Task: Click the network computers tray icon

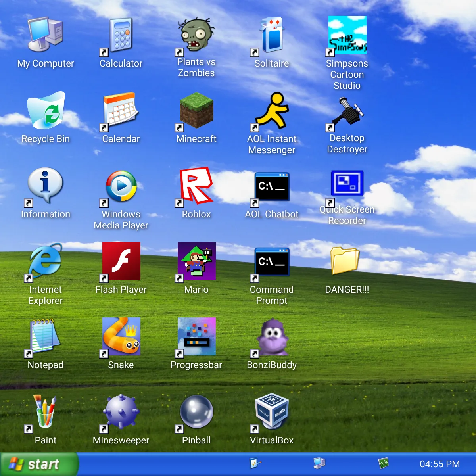Action: point(319,463)
